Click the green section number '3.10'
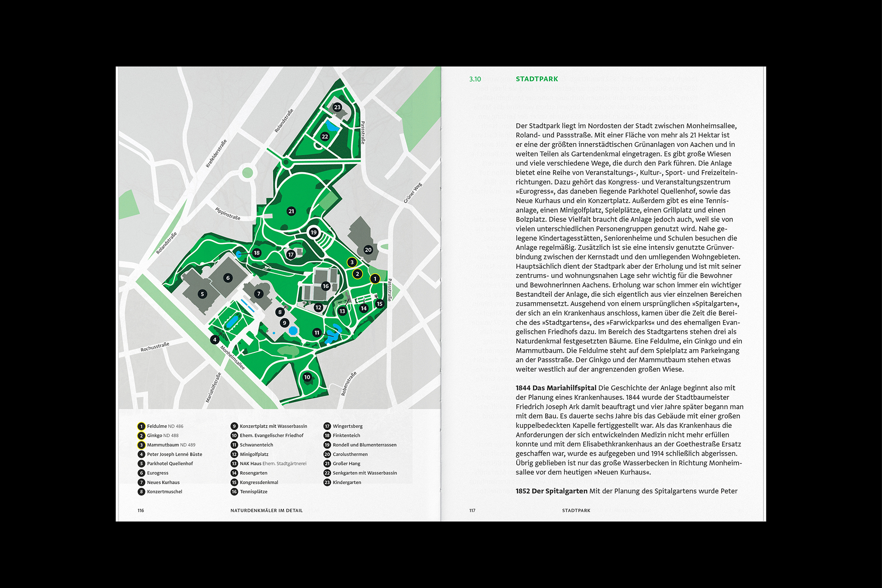 tap(475, 79)
